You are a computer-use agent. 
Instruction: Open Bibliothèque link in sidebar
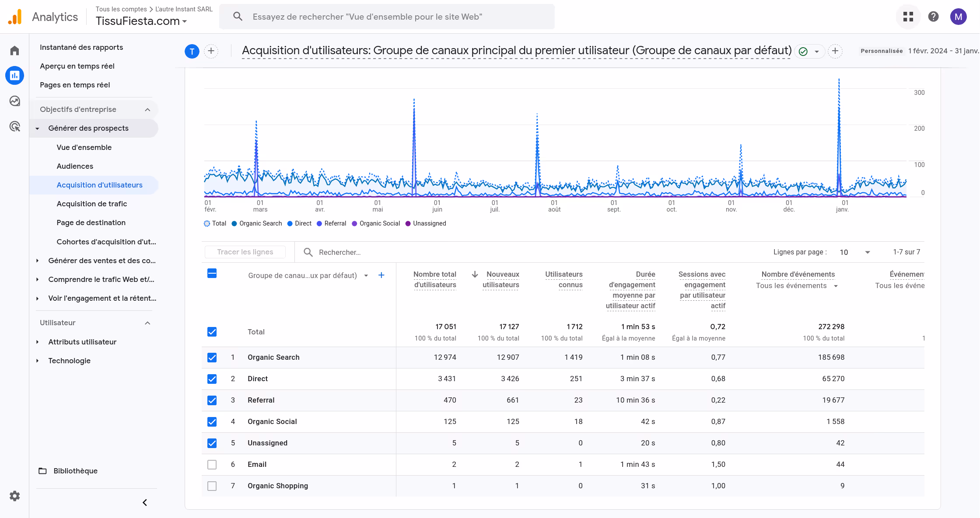tap(75, 471)
